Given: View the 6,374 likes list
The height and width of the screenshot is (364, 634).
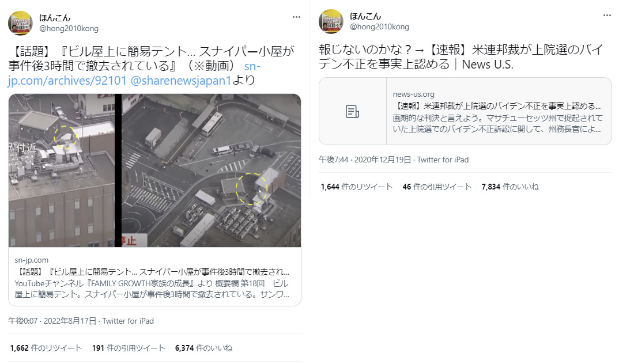Looking at the screenshot, I should 204,348.
